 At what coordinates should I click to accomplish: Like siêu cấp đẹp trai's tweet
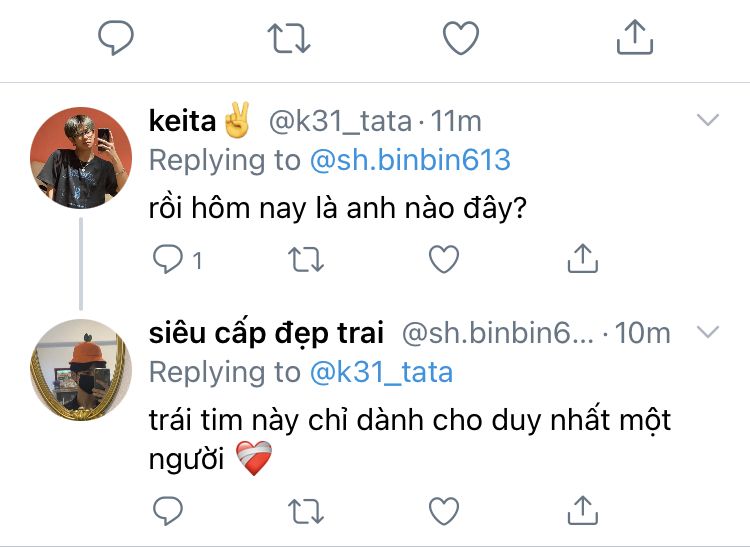443,511
